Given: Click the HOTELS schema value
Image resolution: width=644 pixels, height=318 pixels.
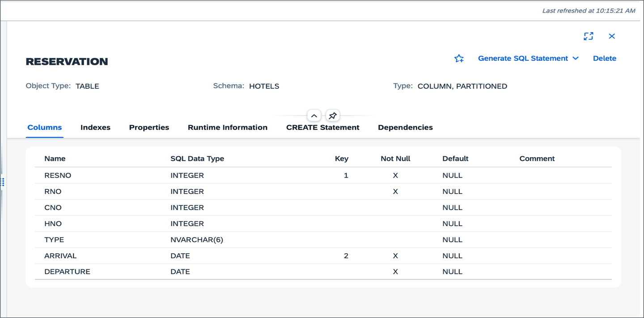Looking at the screenshot, I should point(264,86).
